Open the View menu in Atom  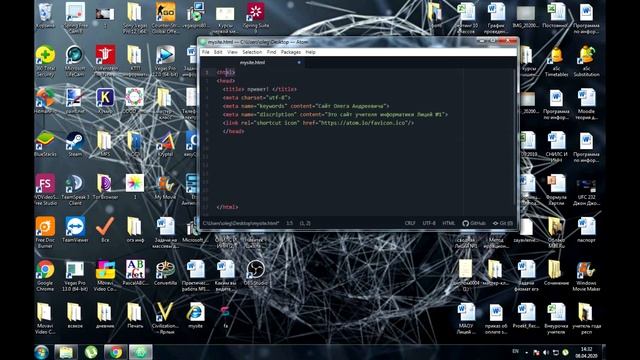[x=232, y=52]
